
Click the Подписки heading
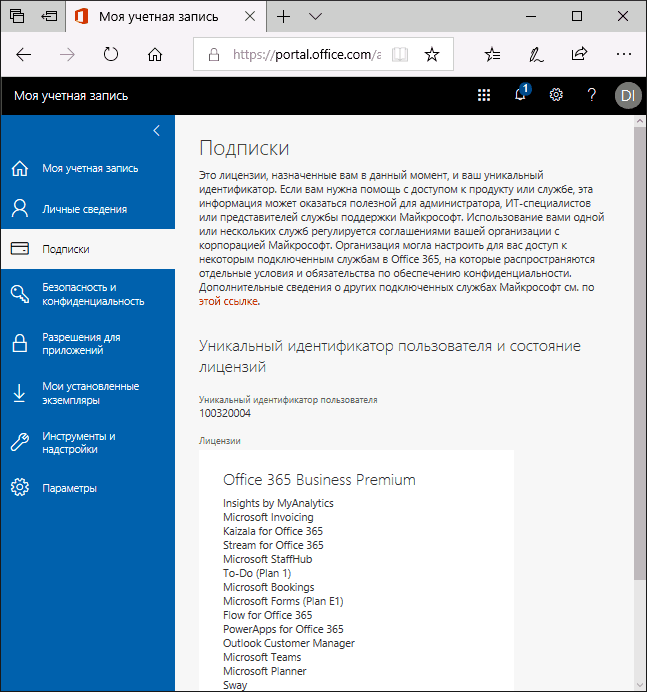coord(244,148)
